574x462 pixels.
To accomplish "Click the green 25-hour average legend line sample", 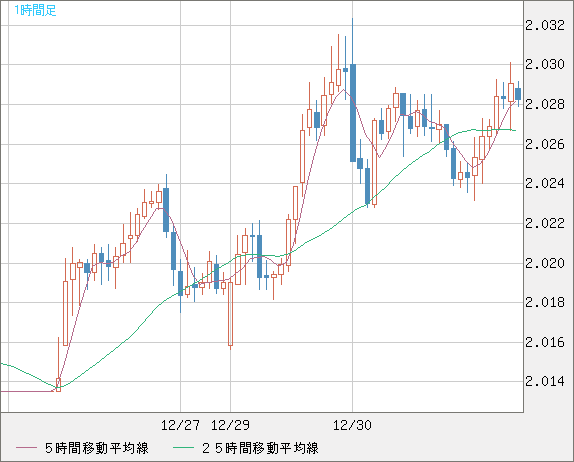I will tap(183, 448).
